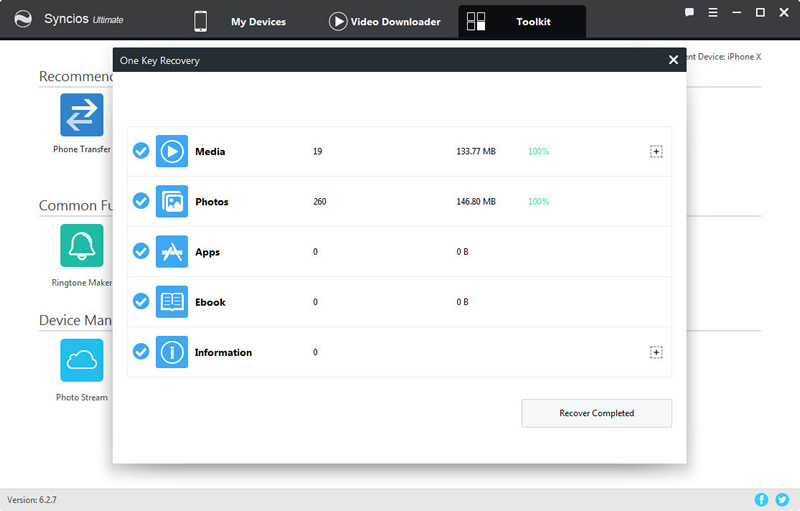Click Photos' 100% progress value
800x511 pixels.
538,201
